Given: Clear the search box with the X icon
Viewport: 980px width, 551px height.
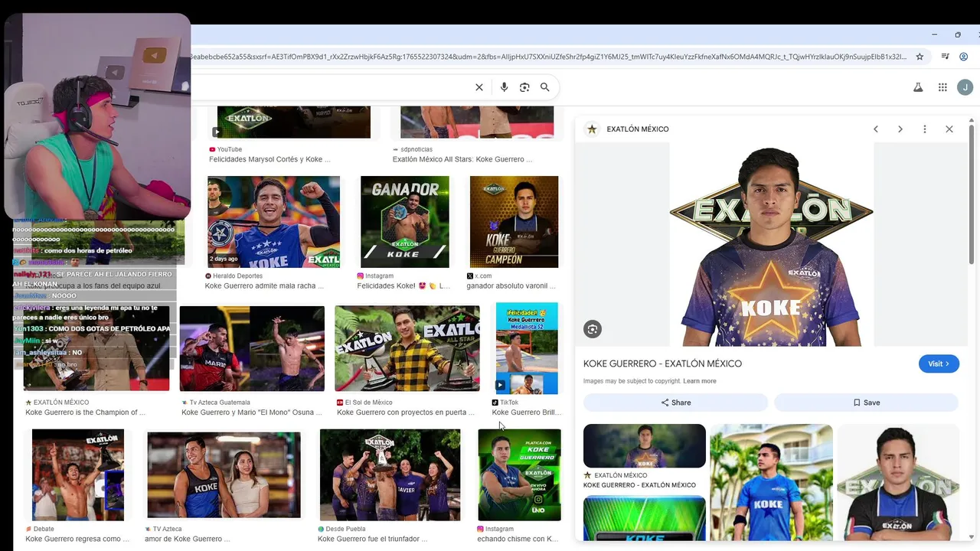Looking at the screenshot, I should pyautogui.click(x=479, y=87).
